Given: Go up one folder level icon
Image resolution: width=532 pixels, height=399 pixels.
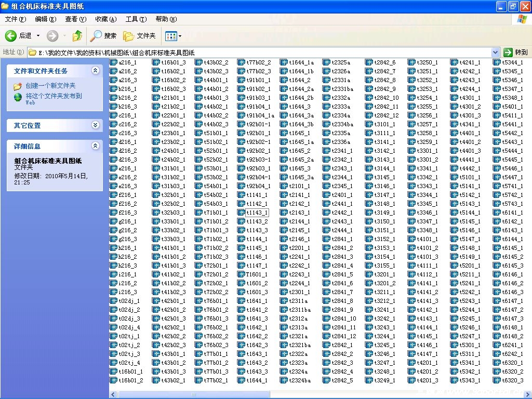Looking at the screenshot, I should tap(77, 36).
